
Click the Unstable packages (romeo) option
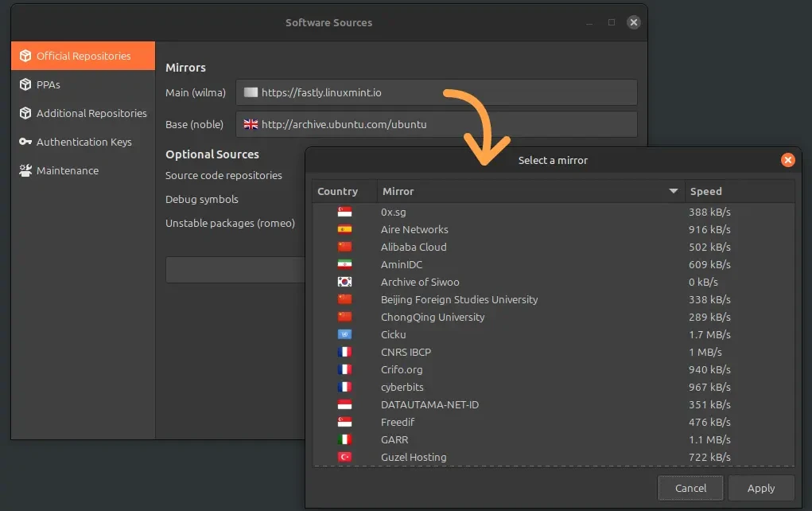tap(230, 224)
